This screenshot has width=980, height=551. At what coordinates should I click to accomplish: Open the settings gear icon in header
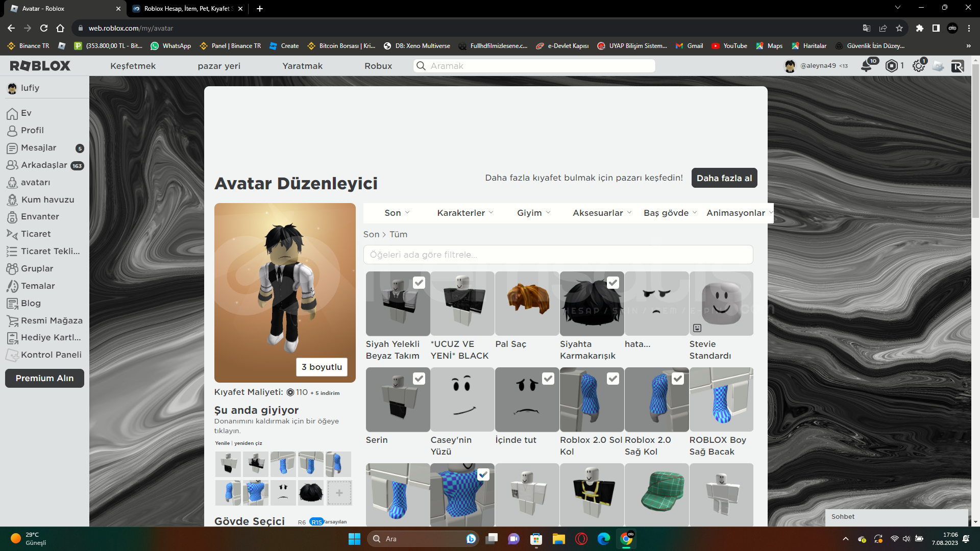point(918,65)
